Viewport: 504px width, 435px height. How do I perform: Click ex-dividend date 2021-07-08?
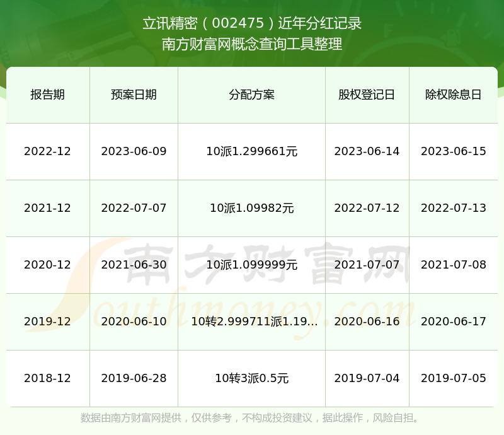coord(453,265)
